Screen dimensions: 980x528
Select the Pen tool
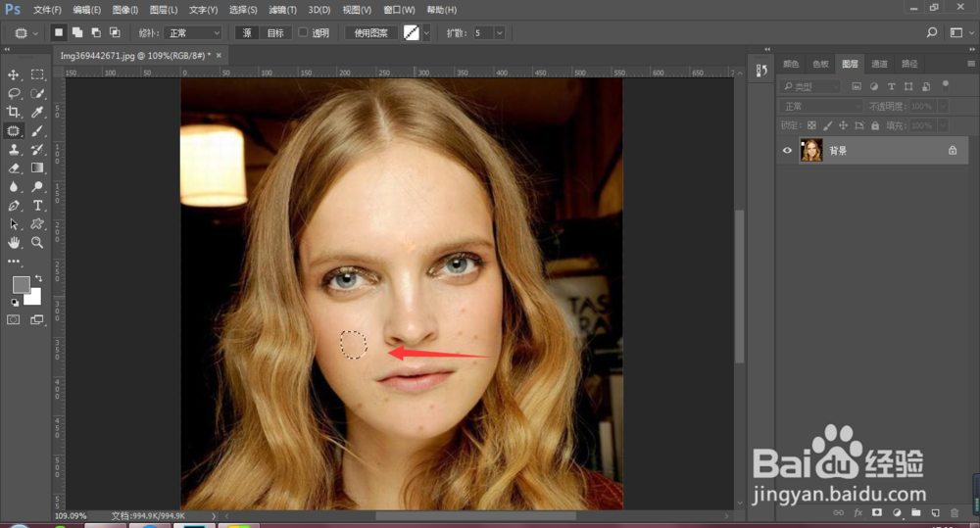coord(13,206)
